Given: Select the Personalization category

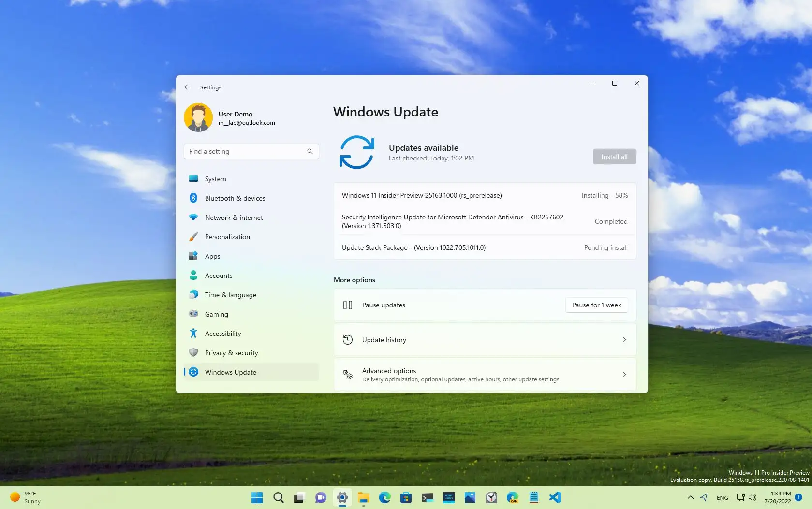Looking at the screenshot, I should coord(251,237).
